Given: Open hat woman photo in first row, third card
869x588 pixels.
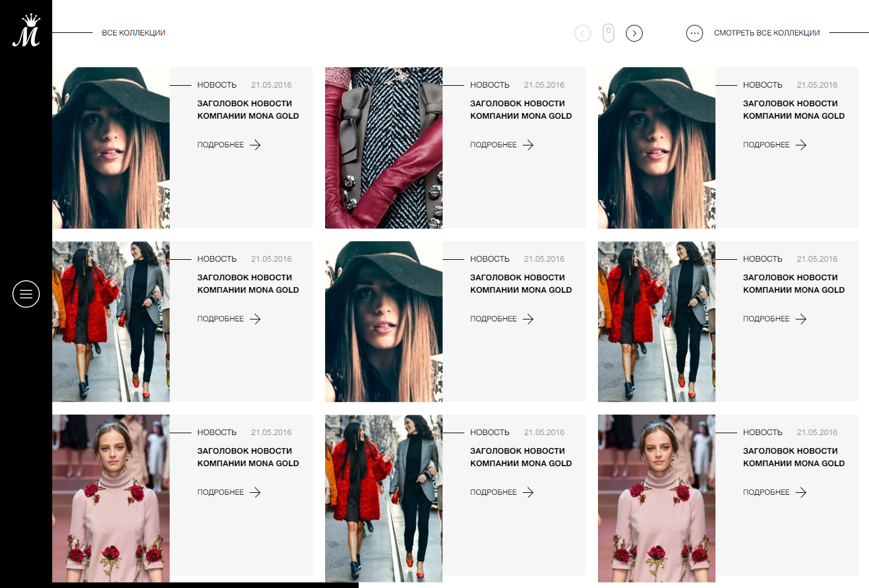Looking at the screenshot, I should [656, 148].
